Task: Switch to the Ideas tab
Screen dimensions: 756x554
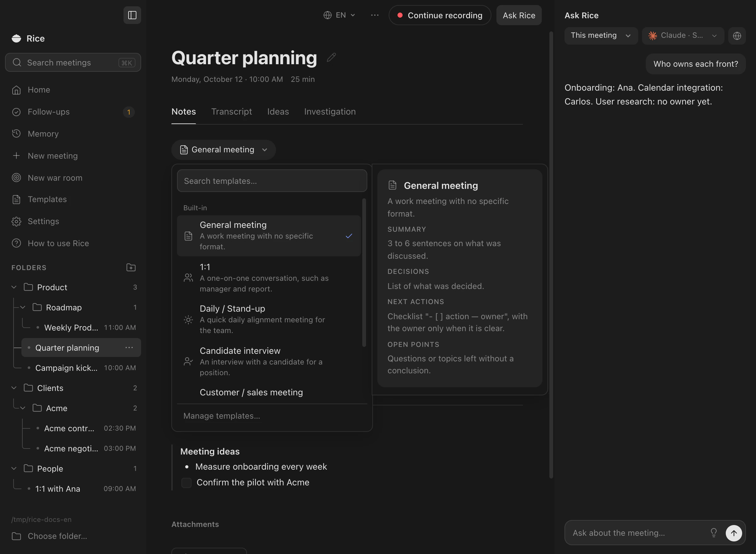Action: tap(278, 112)
